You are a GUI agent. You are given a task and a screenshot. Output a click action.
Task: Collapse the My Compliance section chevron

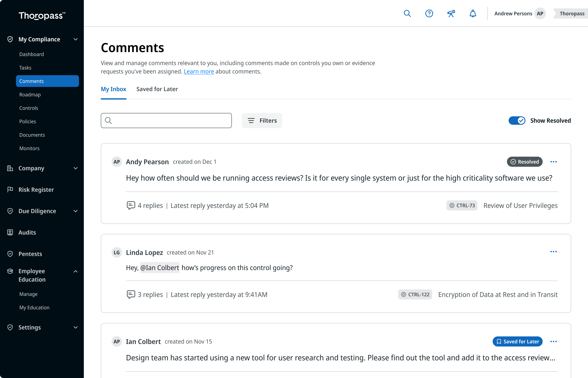click(x=76, y=39)
